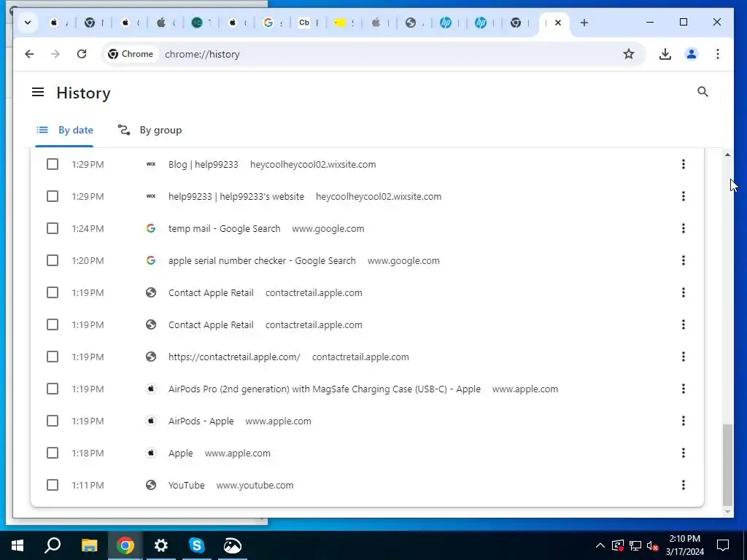
Task: Close the current History tab
Action: [558, 23]
